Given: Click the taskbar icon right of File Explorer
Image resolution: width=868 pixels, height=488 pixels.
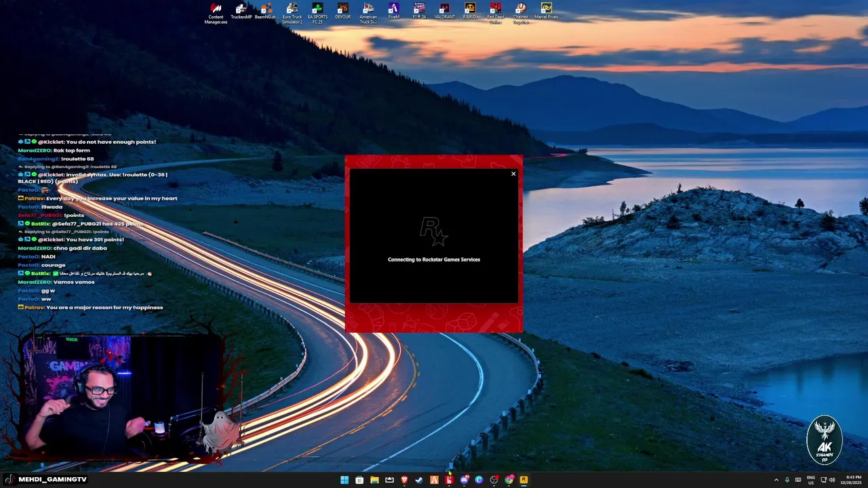Looking at the screenshot, I should click(x=389, y=480).
